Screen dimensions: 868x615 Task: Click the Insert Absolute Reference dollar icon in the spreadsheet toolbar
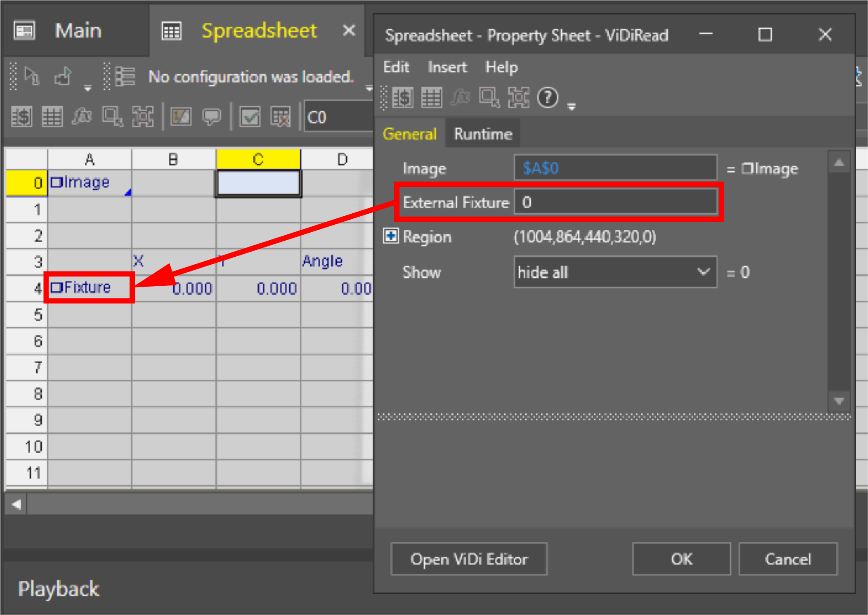coord(21,116)
